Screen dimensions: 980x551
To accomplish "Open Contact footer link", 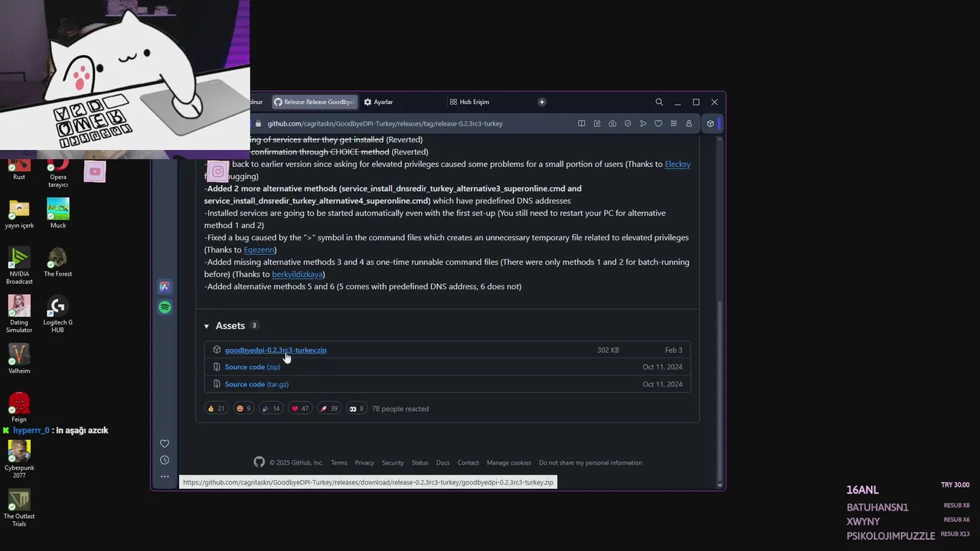I will pyautogui.click(x=468, y=462).
